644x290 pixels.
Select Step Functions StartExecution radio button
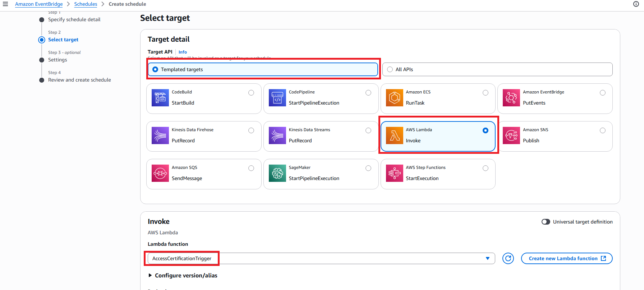point(486,168)
